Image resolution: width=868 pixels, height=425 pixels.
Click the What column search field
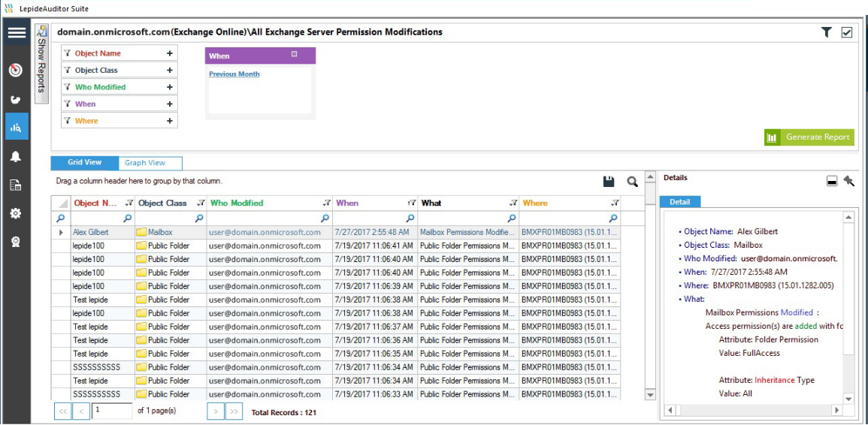(467, 218)
